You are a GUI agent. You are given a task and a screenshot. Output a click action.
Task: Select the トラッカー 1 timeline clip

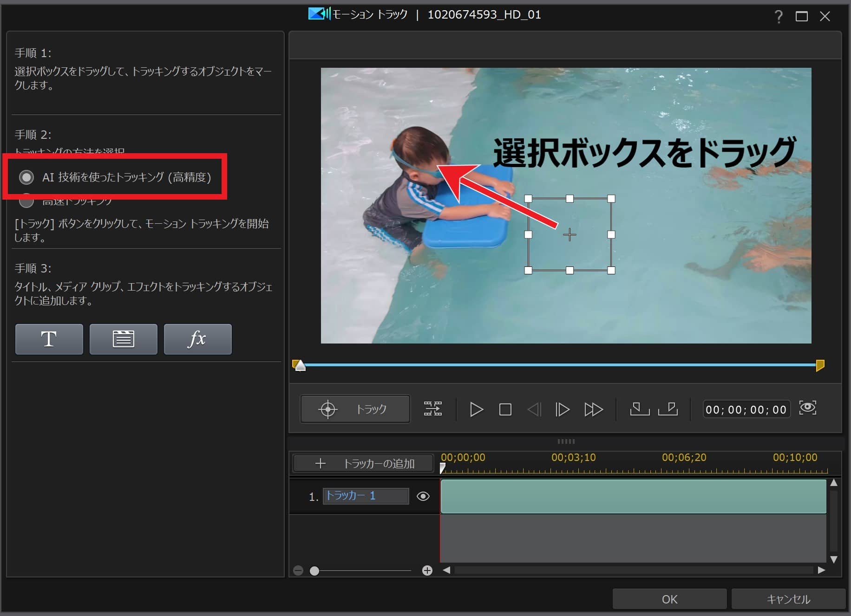633,496
